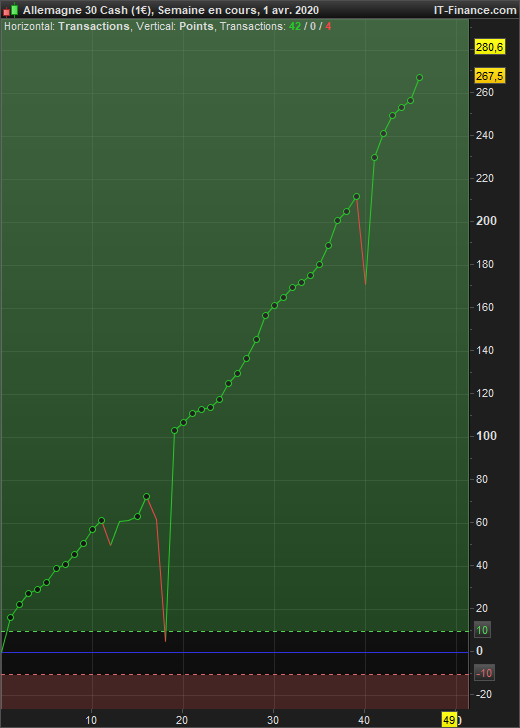Click 'Vertical: Points' text
This screenshot has height=728, width=520.
(x=175, y=26)
